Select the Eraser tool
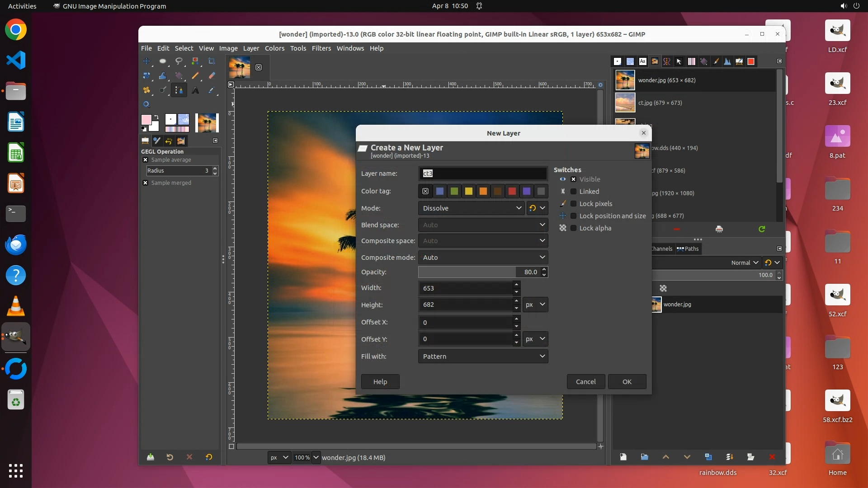 pos(212,75)
